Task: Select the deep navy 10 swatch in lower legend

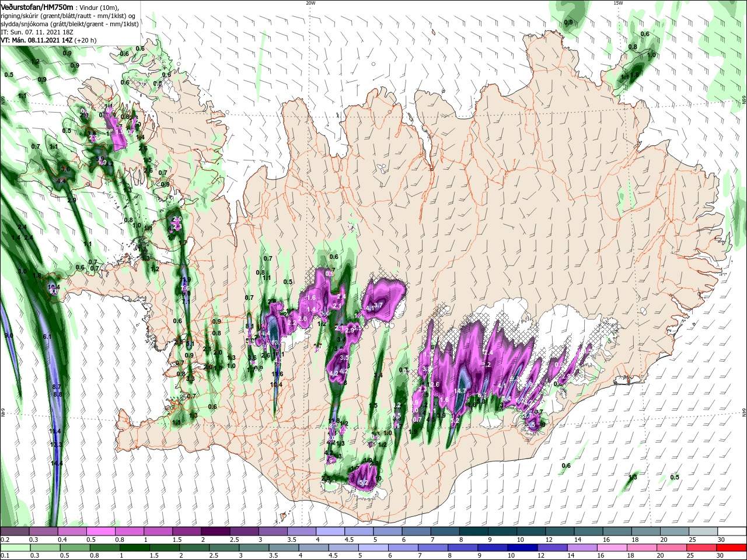Action: [522, 547]
